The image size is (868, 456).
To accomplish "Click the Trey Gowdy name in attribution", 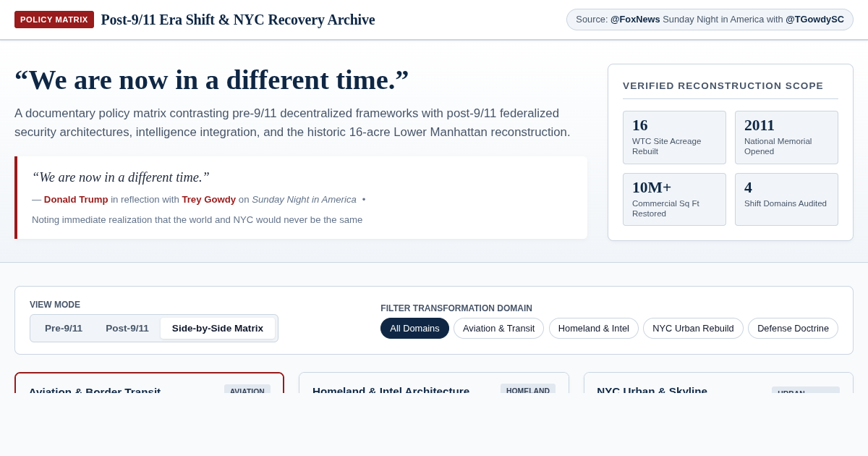I will pyautogui.click(x=209, y=200).
